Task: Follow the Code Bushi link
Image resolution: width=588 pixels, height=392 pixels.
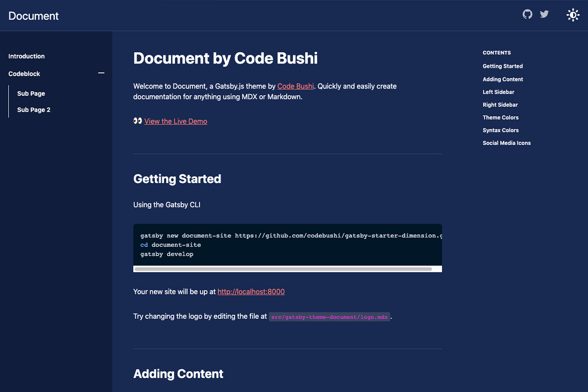Action: [x=295, y=86]
